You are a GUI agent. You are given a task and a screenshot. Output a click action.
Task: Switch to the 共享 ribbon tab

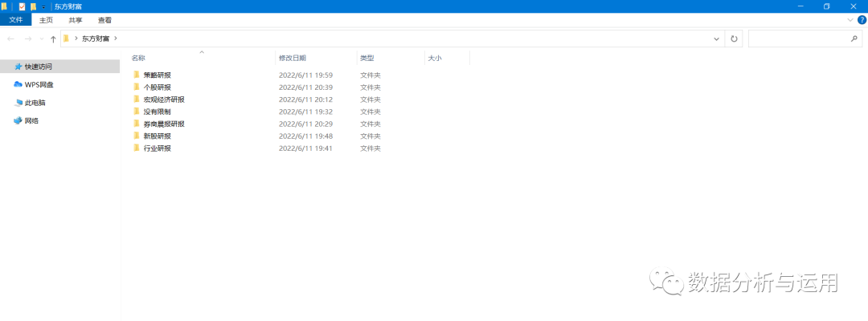click(x=76, y=20)
